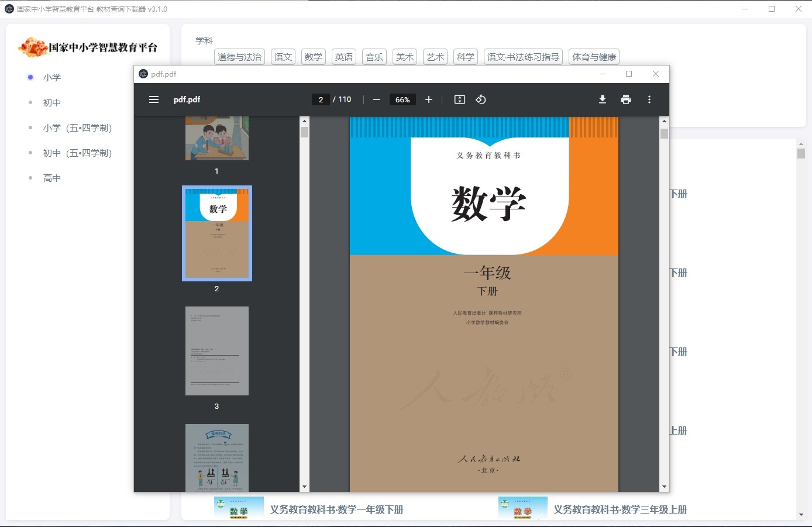
Task: Click the 国家中小学智慧教育平台 logo
Action: 88,47
